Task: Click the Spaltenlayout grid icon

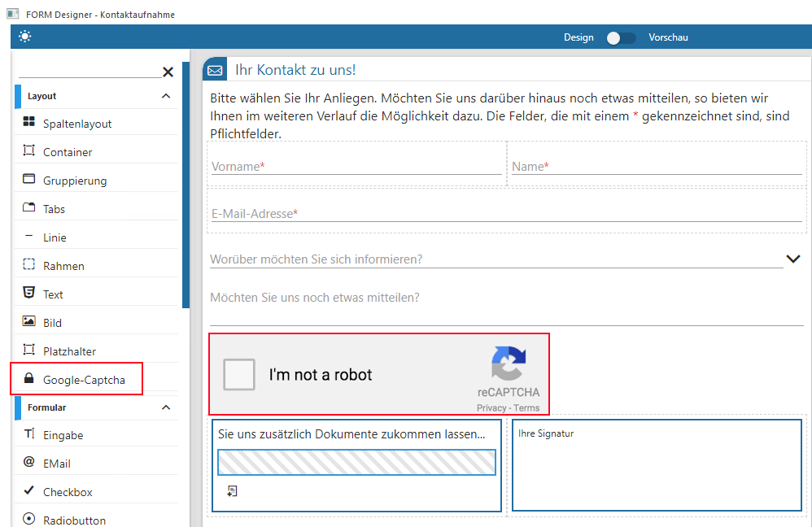Action: point(29,122)
